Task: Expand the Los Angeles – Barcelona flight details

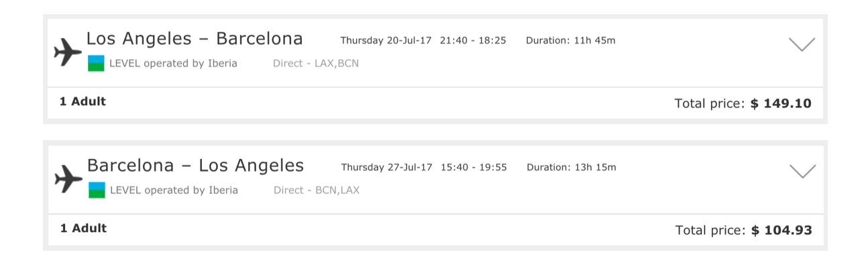Action: point(802,44)
